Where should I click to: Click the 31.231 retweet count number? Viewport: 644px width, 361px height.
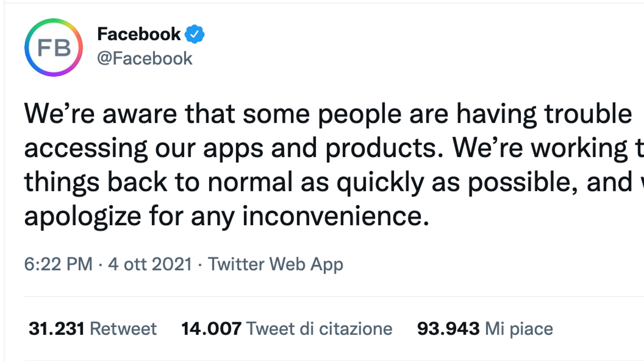(x=57, y=329)
